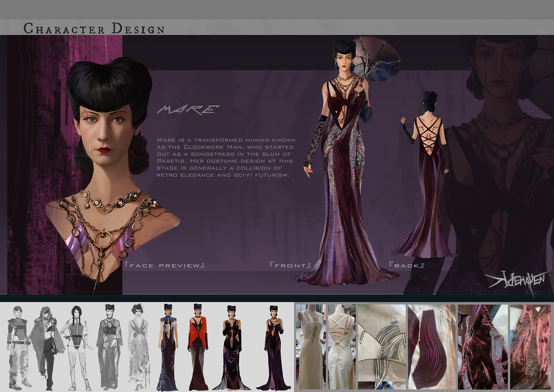Click the Face Preview label
The image size is (554, 392).
point(164,265)
